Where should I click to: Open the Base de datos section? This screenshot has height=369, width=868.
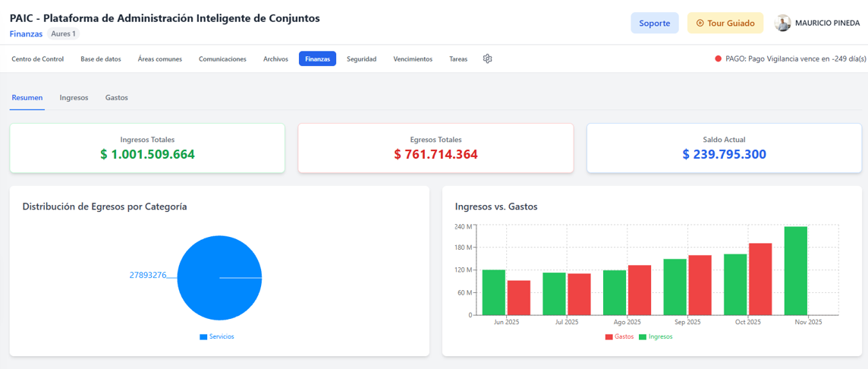point(101,58)
